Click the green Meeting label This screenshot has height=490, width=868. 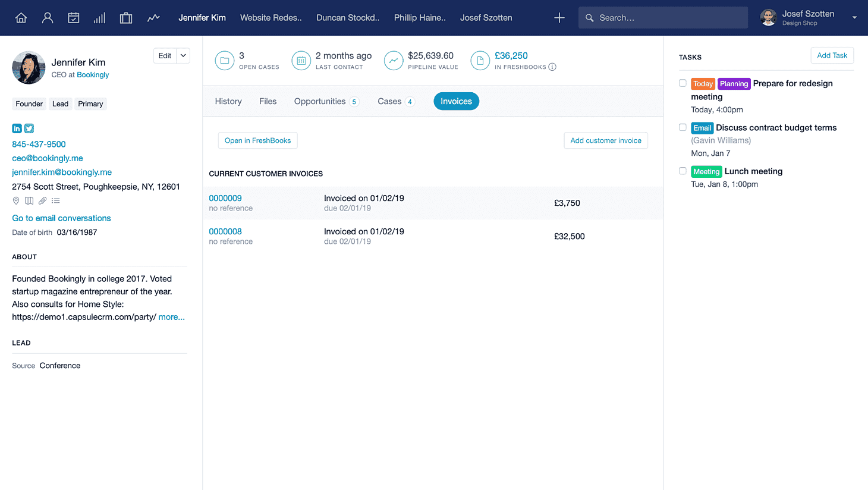(706, 172)
